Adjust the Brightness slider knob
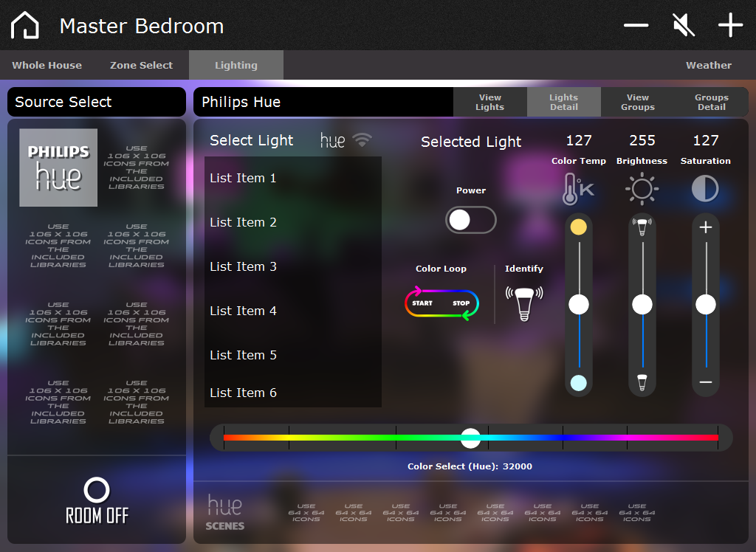The height and width of the screenshot is (552, 756). (x=642, y=305)
